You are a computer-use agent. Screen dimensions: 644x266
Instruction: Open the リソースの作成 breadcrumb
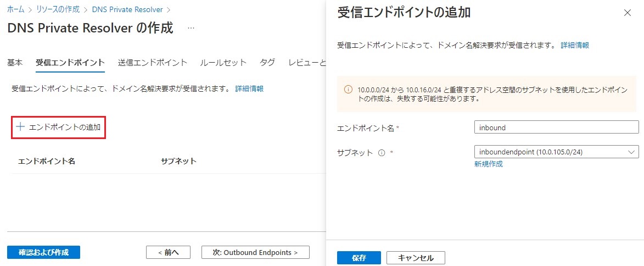click(58, 9)
